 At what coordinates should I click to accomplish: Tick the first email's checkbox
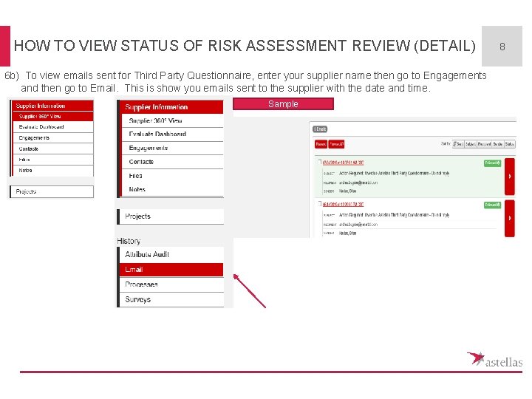coord(319,162)
